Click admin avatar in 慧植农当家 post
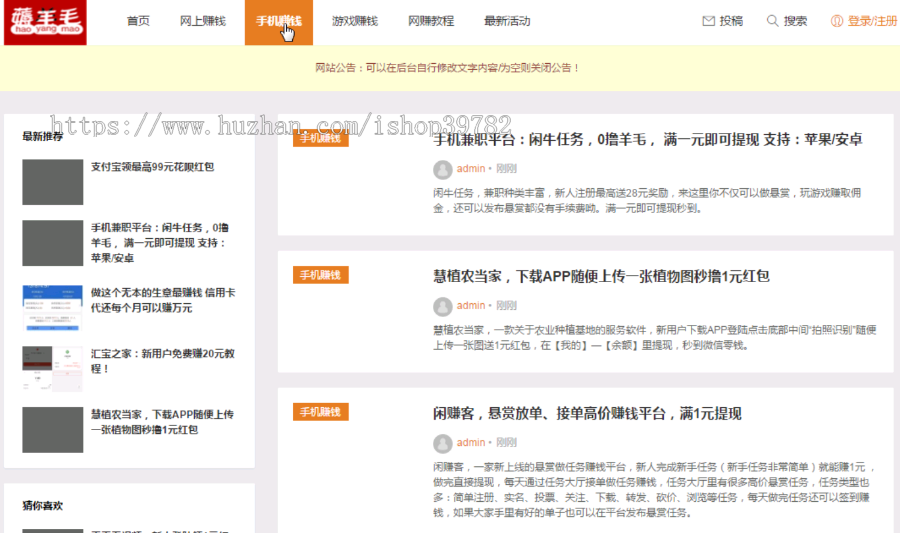Screen dimensions: 900x533 point(442,306)
